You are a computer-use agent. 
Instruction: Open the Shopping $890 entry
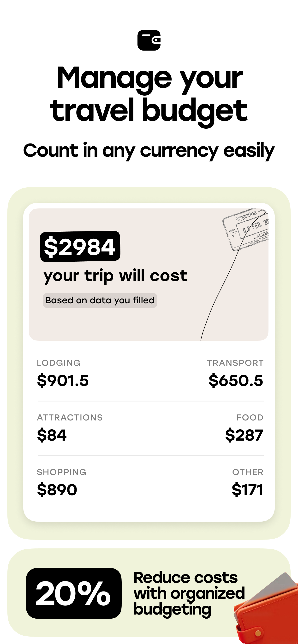(x=62, y=483)
